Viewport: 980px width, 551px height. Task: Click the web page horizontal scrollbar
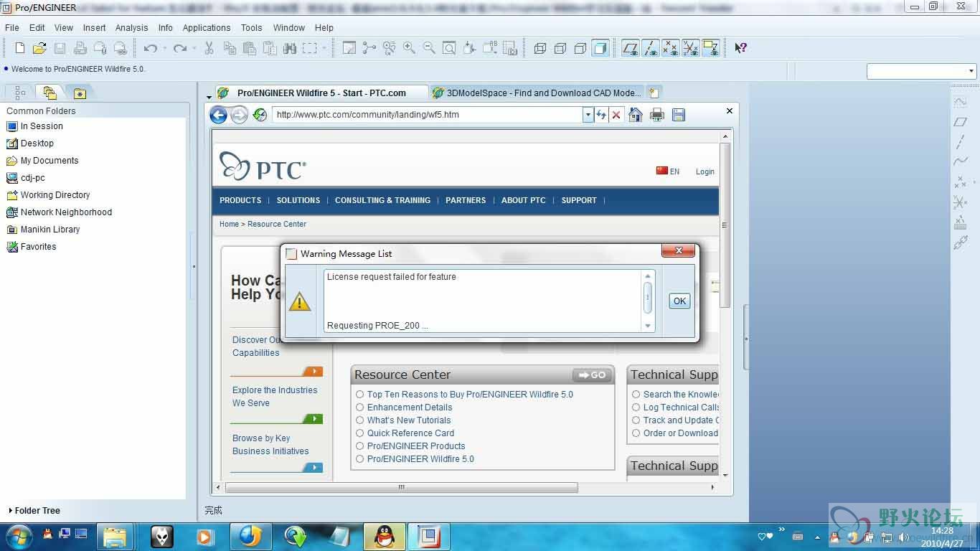(402, 487)
